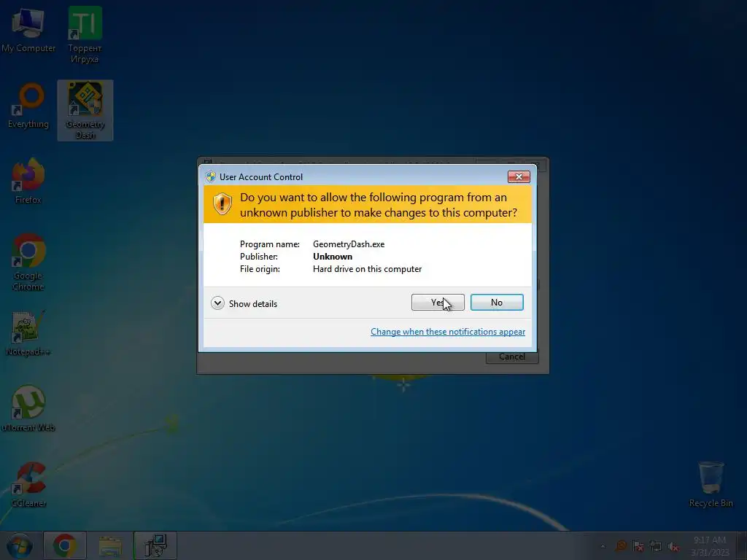Click the orange tray notification icon
Image resolution: width=747 pixels, height=560 pixels.
tap(621, 546)
